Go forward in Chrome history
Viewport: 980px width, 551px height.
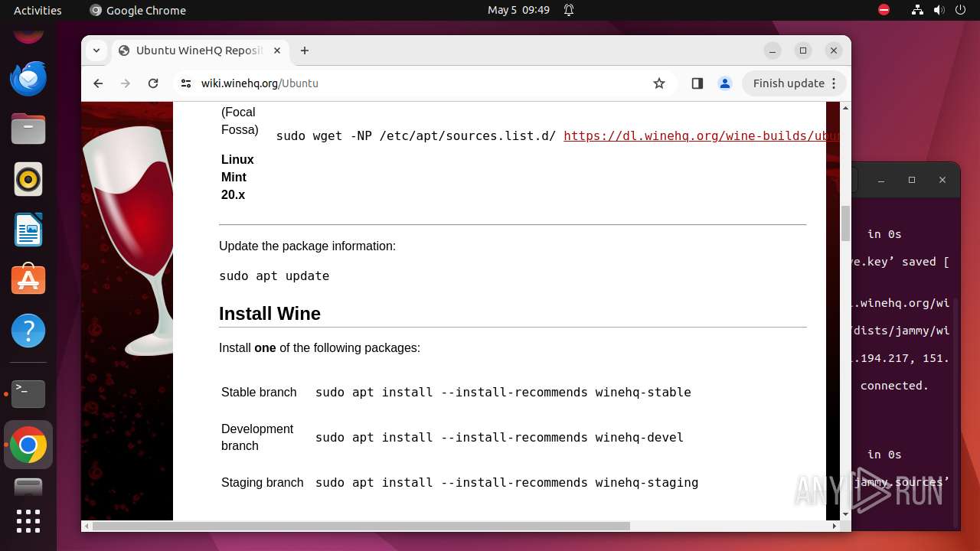click(x=126, y=83)
